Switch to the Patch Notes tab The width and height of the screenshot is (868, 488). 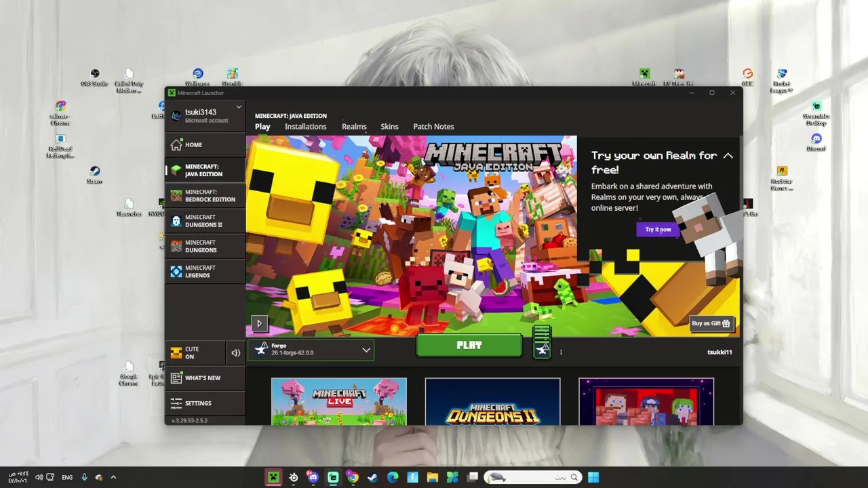[433, 127]
